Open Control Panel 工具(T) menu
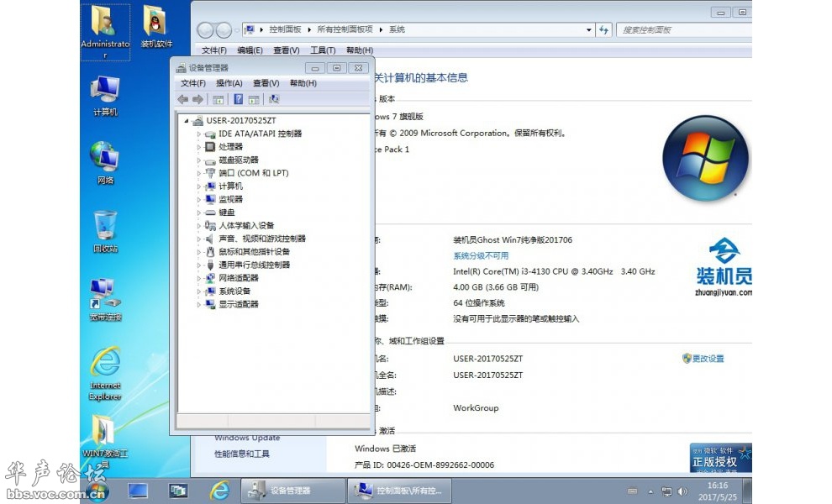 [323, 50]
